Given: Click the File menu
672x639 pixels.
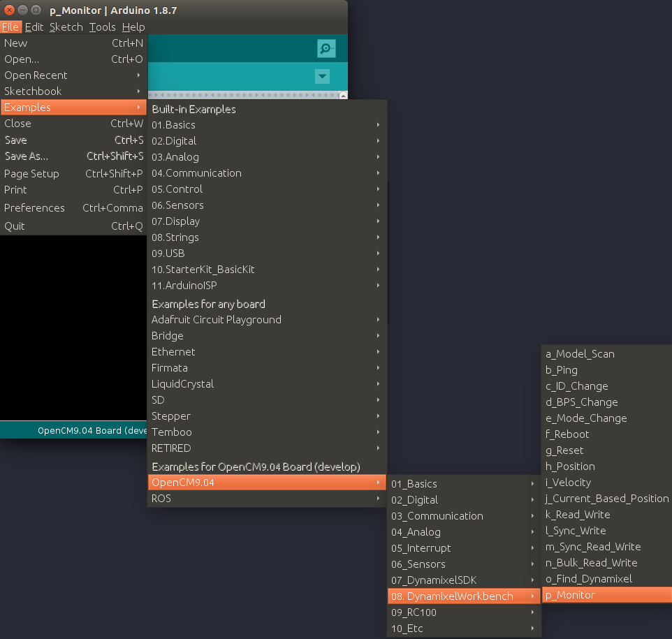Looking at the screenshot, I should pos(10,27).
